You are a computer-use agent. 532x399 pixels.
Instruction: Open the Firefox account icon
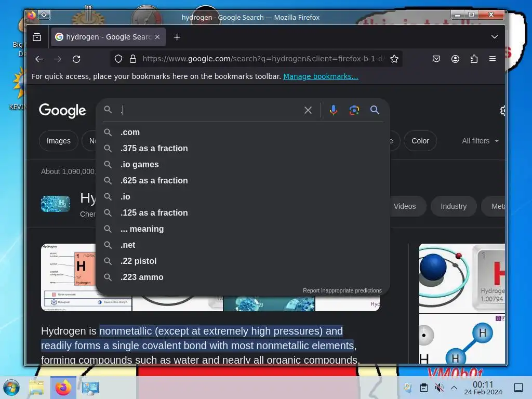tap(455, 59)
